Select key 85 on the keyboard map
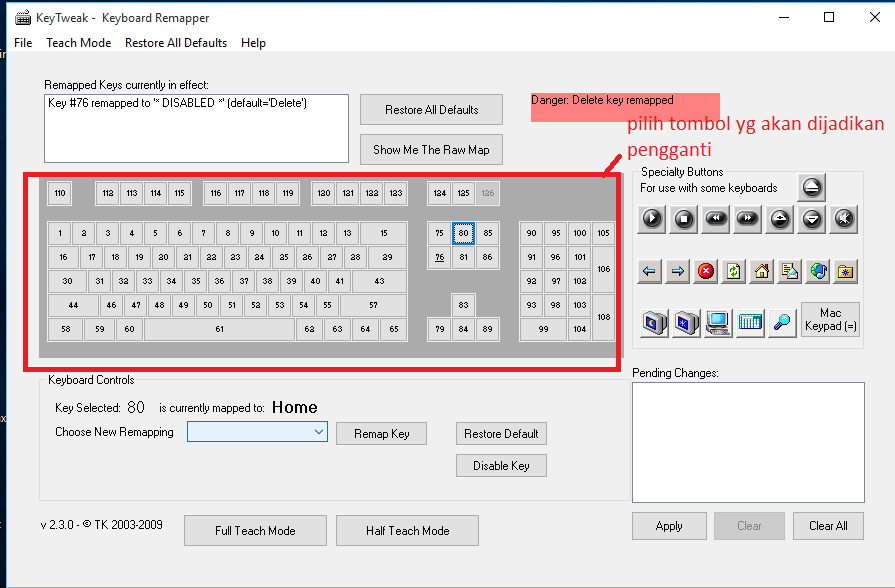 [x=487, y=233]
